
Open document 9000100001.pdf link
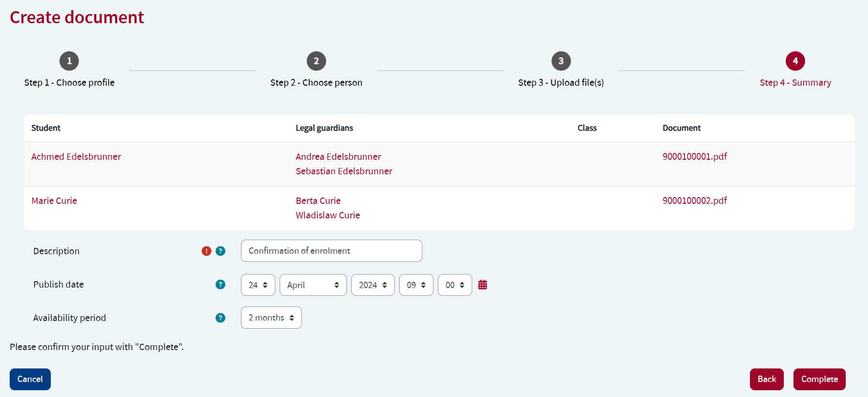[x=695, y=156]
